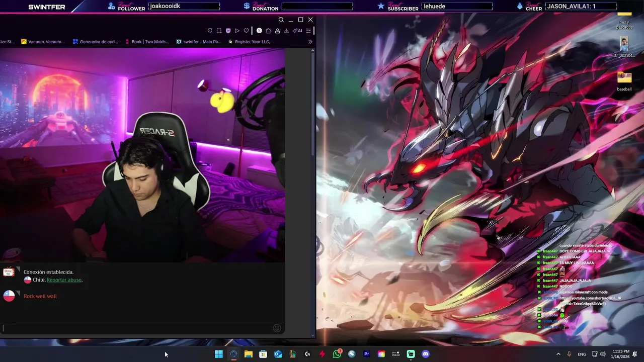
Task: Open Adobe Creative Cloud taskbar icon
Action: pos(381,354)
